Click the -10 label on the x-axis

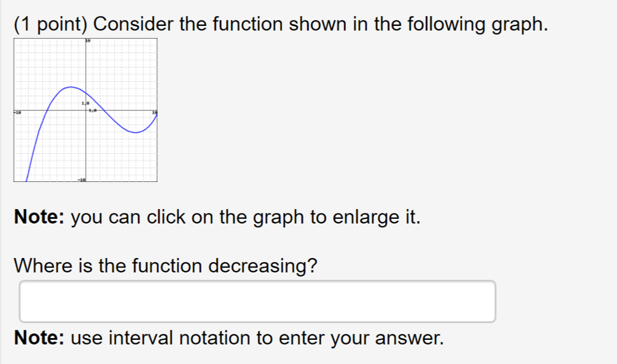coord(17,111)
